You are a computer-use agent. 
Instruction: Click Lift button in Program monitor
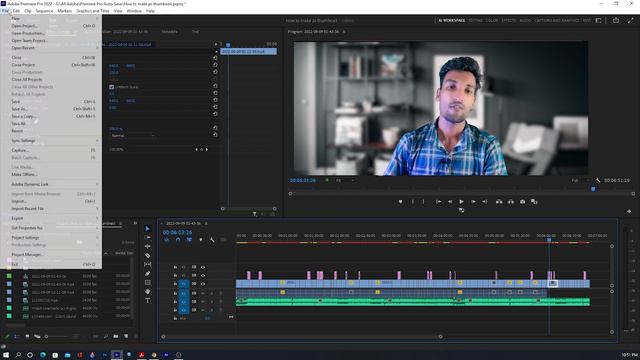499,202
